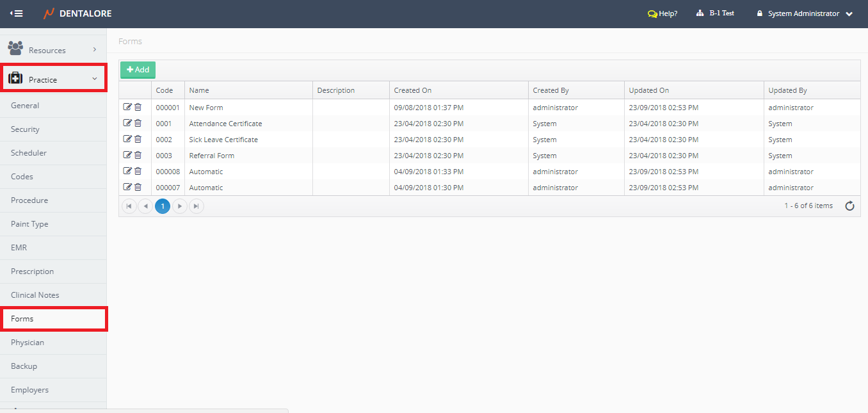Go to first page arrow
The width and height of the screenshot is (868, 413).
coord(129,206)
